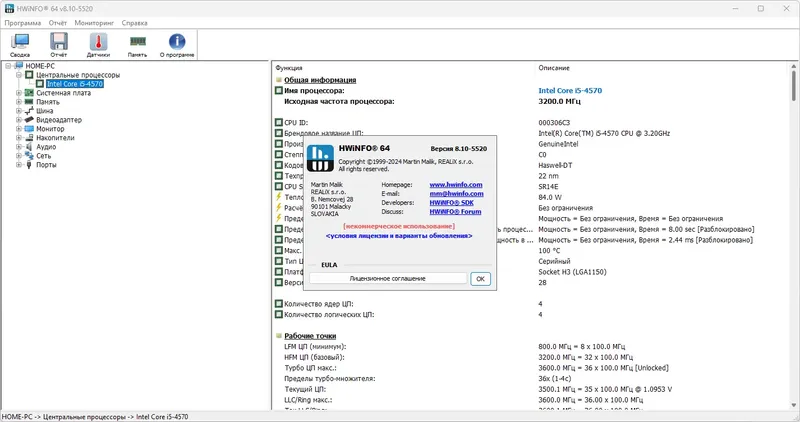Click the Шина bus icon in tree
Viewport: 800px width, 422px height.
point(29,111)
